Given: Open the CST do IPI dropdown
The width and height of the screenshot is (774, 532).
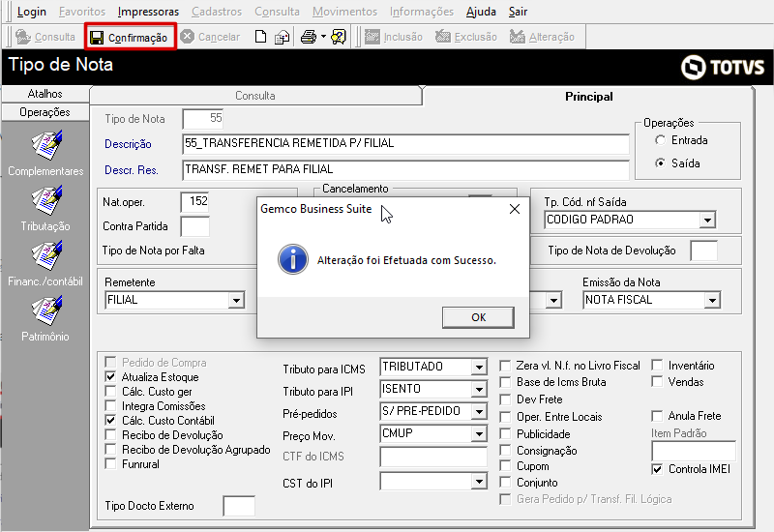Looking at the screenshot, I should coord(479,482).
